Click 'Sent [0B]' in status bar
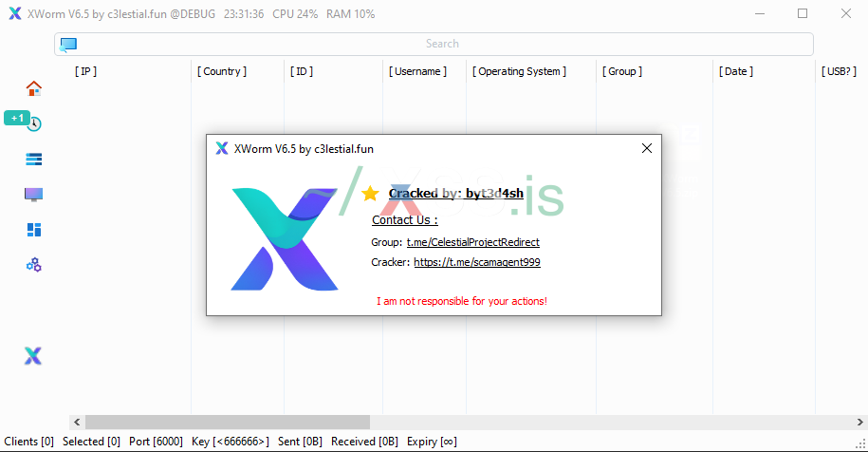Image resolution: width=868 pixels, height=452 pixels. [x=300, y=442]
